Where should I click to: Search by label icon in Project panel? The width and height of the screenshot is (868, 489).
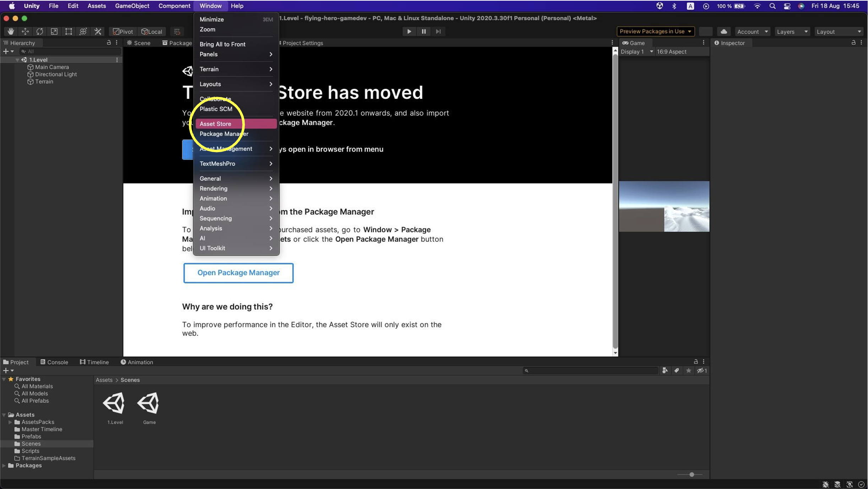pos(677,371)
